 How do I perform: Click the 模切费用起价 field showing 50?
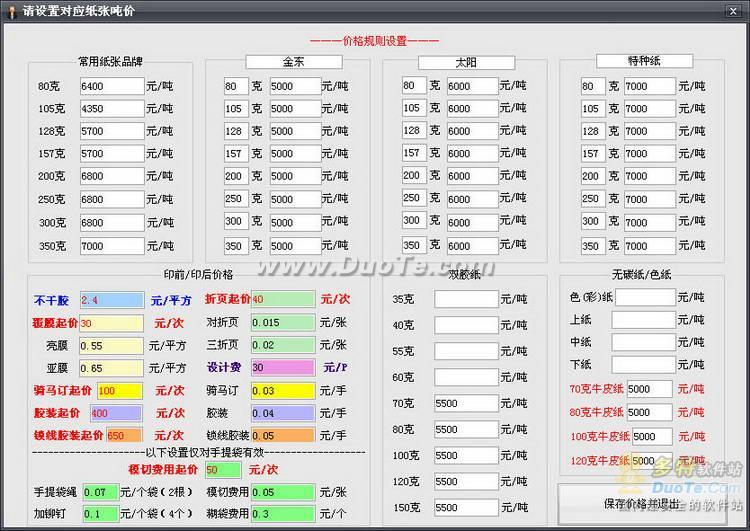(x=223, y=469)
